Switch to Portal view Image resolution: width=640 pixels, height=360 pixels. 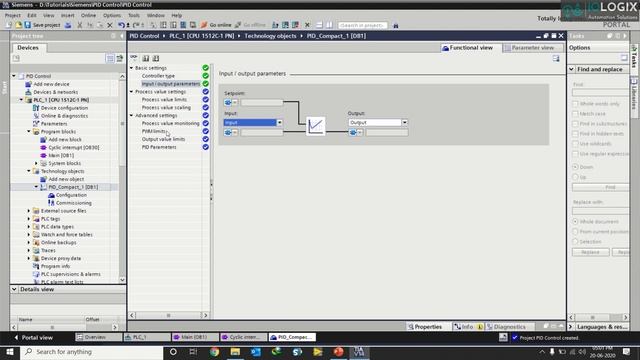pos(33,338)
